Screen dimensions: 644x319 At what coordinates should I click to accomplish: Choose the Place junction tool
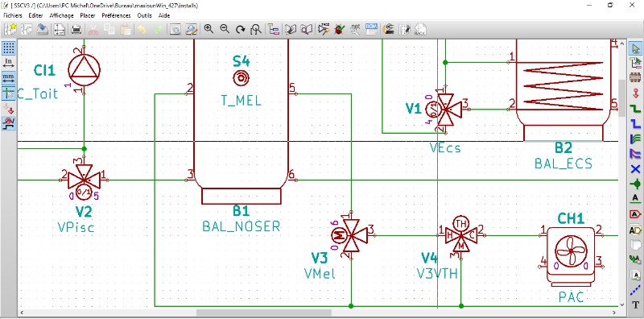coord(635,184)
